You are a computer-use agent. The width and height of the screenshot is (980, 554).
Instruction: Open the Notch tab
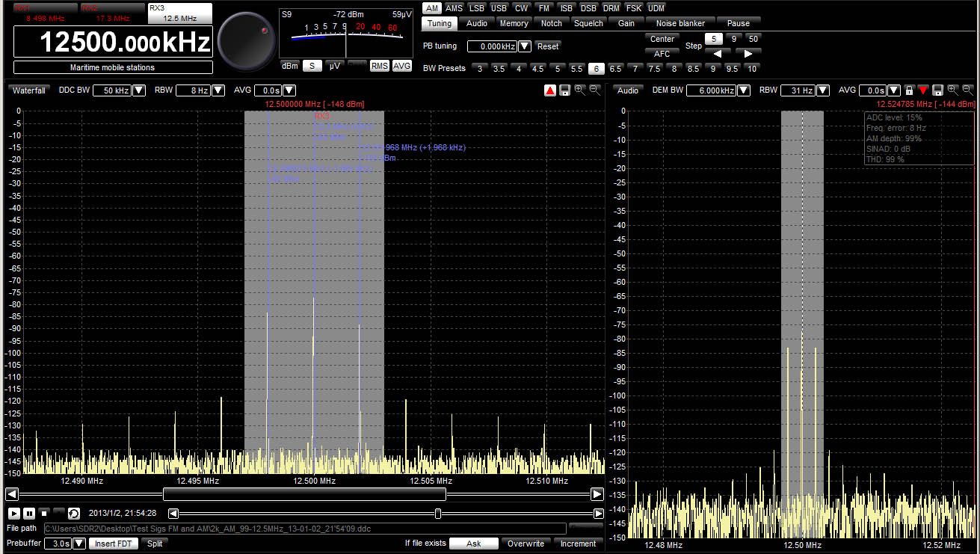point(552,23)
